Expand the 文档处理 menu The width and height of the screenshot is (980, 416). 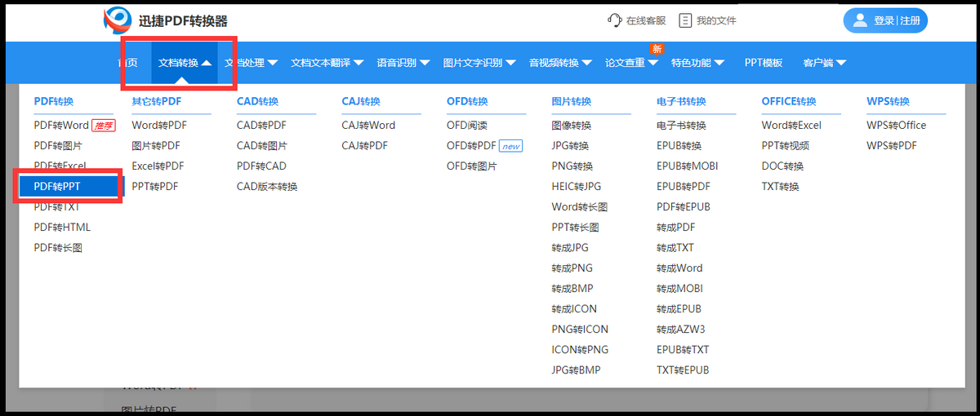252,63
